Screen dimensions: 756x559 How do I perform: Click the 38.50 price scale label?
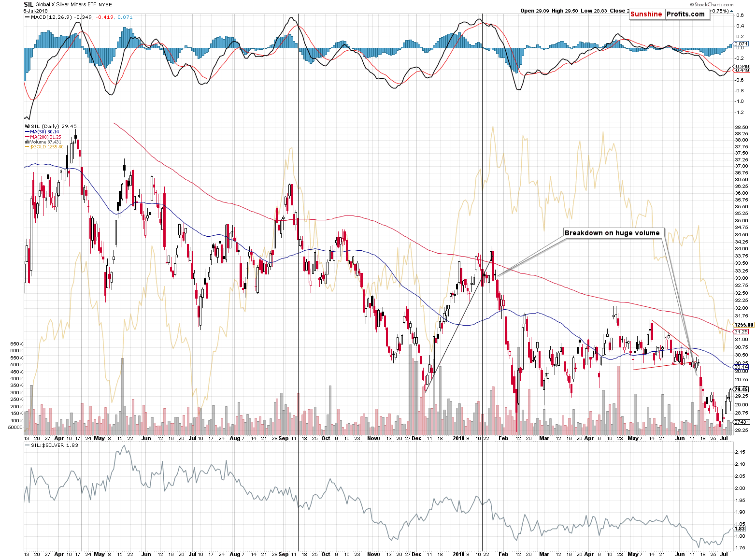click(742, 128)
